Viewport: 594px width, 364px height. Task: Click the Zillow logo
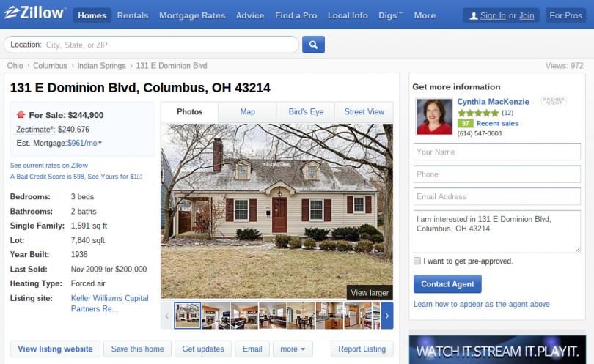point(35,13)
